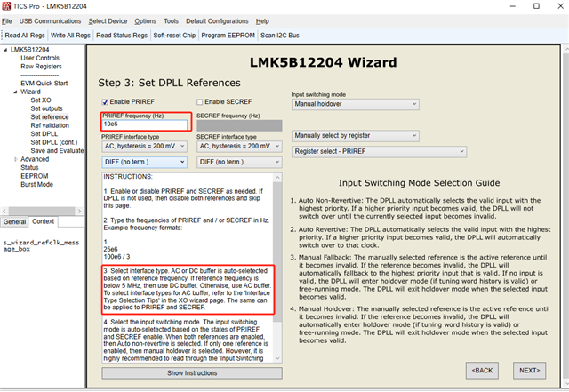Screen dimensions: 569x392
Task: Select EEPROM in the tree
Action: pyautogui.click(x=34, y=176)
